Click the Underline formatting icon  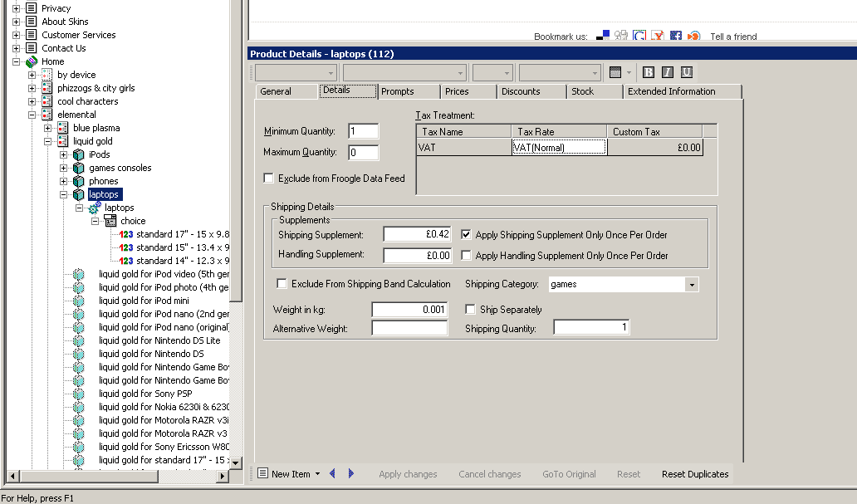(x=686, y=72)
